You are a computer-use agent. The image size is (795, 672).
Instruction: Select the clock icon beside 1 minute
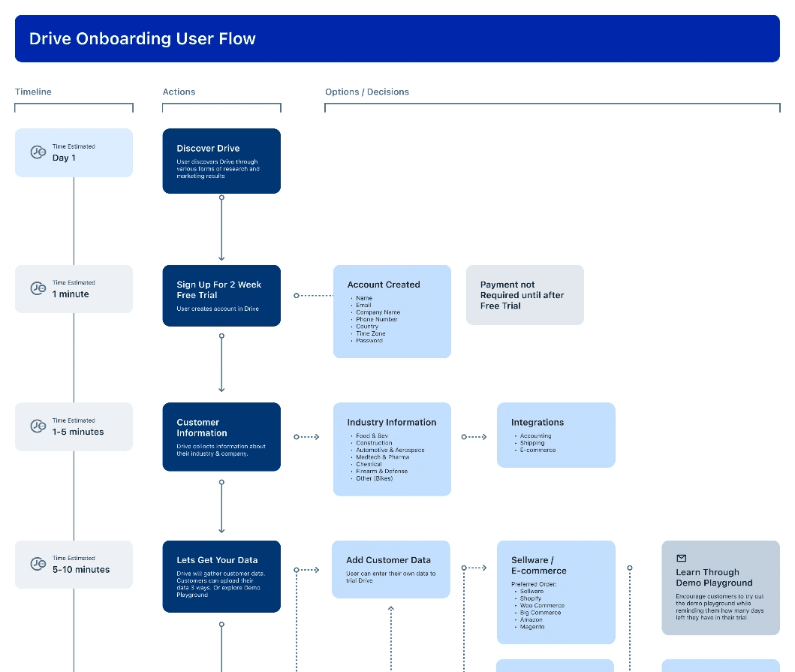37,289
